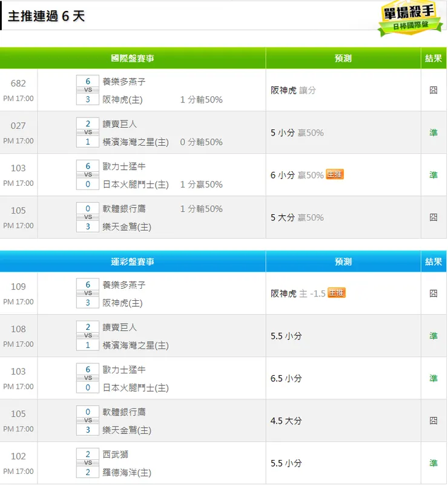448x486 pixels.
Task: Click the 準 result for game 102
Action: (433, 463)
